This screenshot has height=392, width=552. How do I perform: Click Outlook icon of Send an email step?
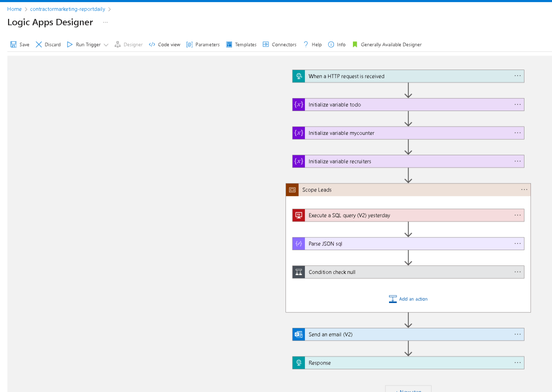pos(298,334)
